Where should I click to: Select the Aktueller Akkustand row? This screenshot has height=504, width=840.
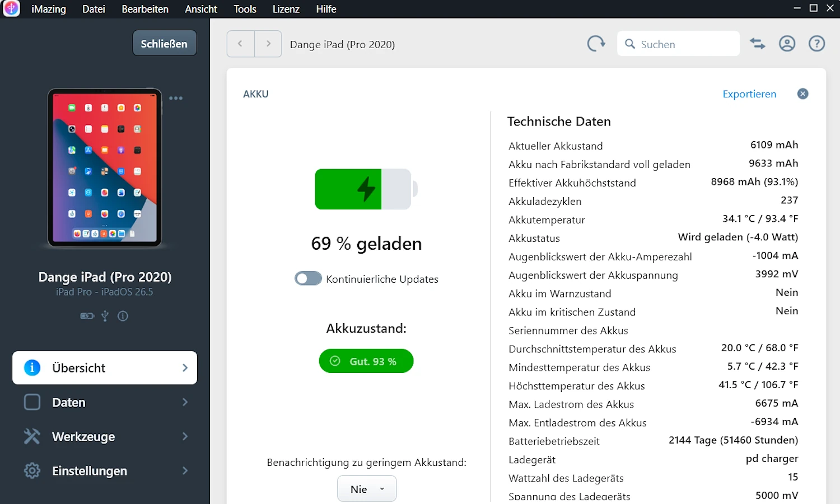(x=653, y=146)
